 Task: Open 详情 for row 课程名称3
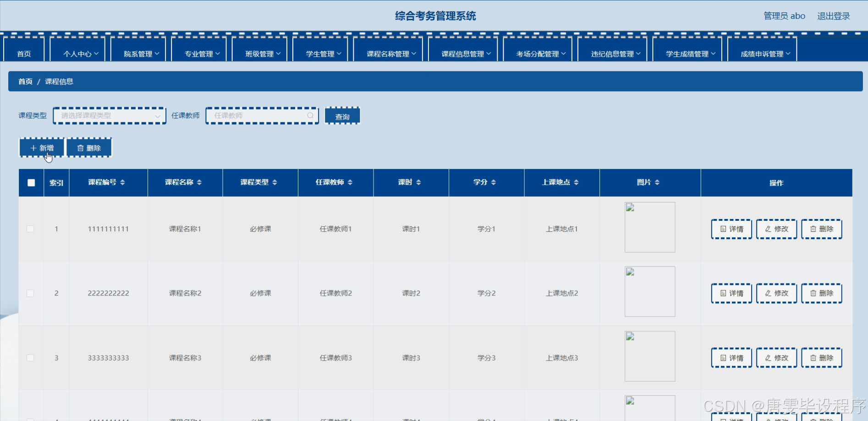[x=731, y=358]
